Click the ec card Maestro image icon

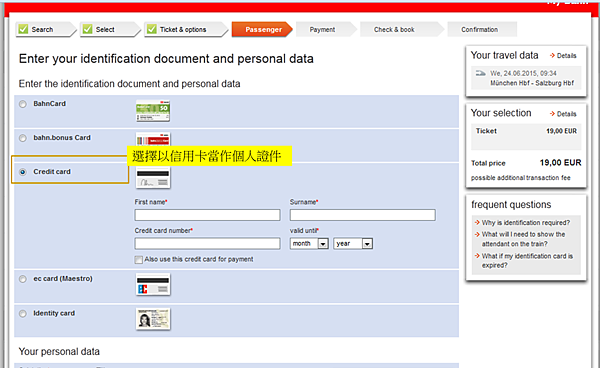coord(153,284)
